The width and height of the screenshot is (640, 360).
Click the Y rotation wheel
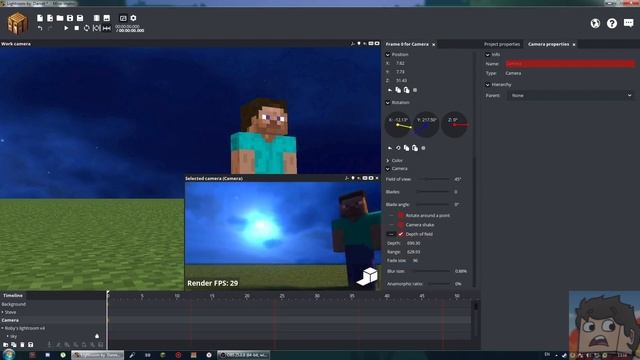(x=426, y=124)
